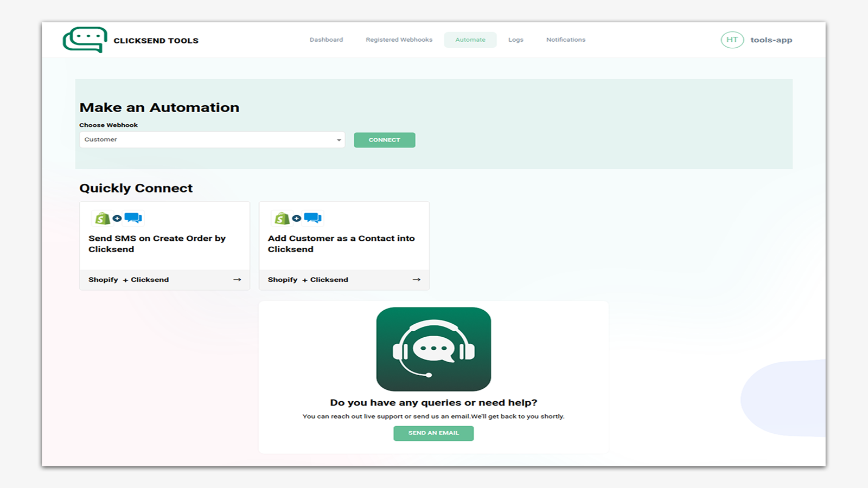Open the Choose Webhook dropdown
The height and width of the screenshot is (488, 868).
pos(212,140)
